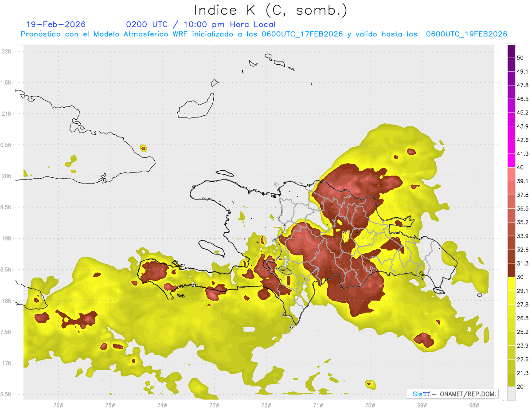
Task: Click the colorbar value label 20 at bottom
Action: [x=520, y=387]
